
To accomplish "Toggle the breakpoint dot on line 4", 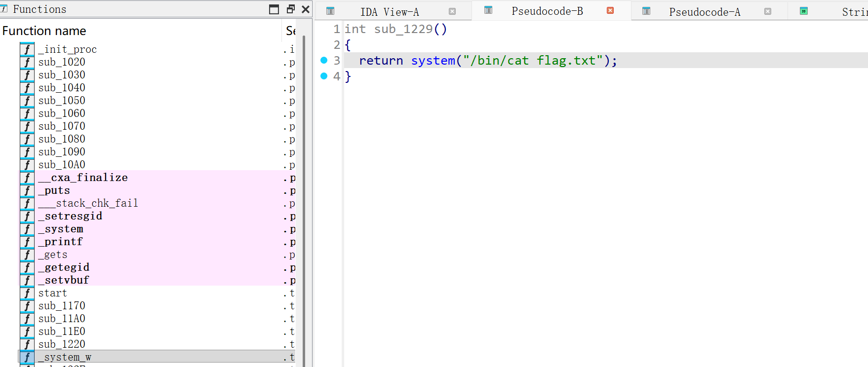I will click(324, 76).
